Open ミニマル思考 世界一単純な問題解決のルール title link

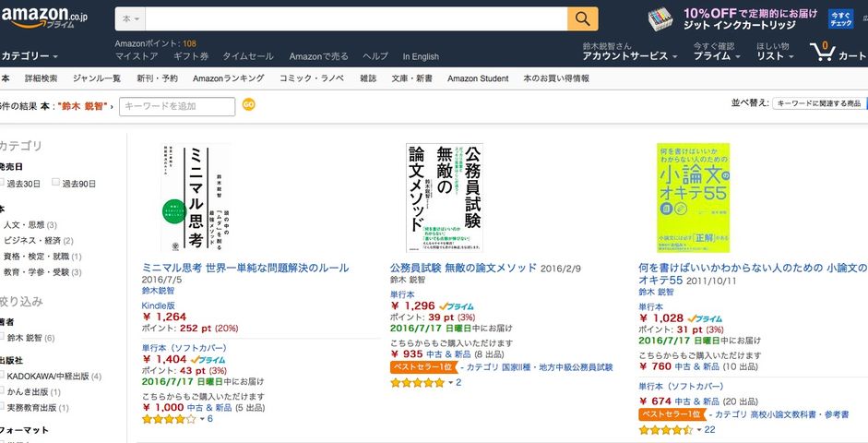(245, 268)
